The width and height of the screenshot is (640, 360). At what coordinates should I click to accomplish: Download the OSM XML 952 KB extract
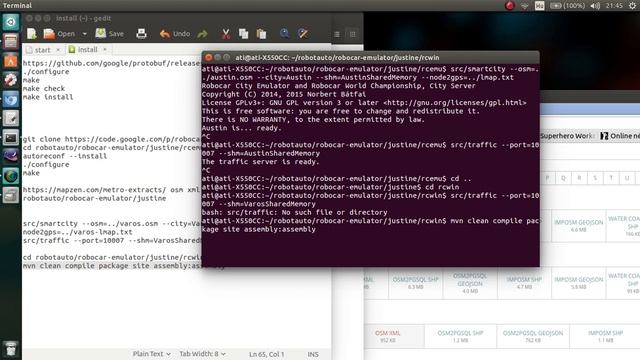pos(387,336)
